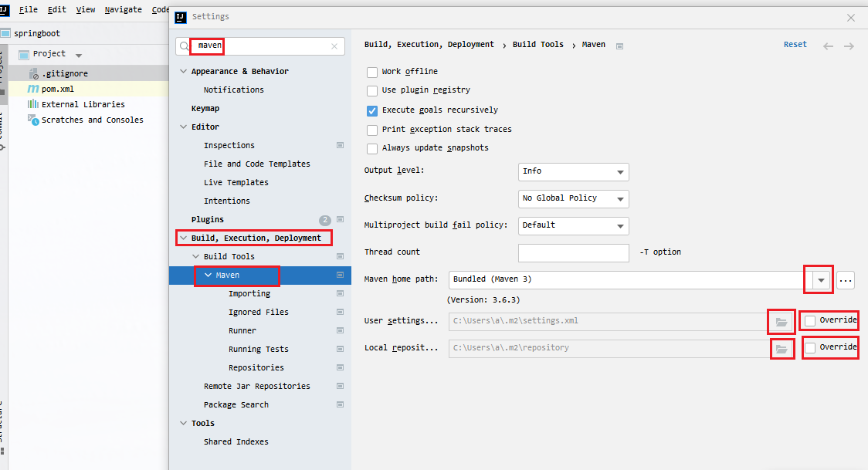Open the View menu

(85, 9)
